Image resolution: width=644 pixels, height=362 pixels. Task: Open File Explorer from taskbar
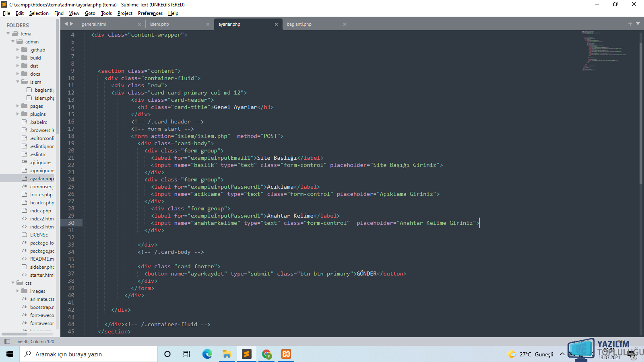pos(227,354)
